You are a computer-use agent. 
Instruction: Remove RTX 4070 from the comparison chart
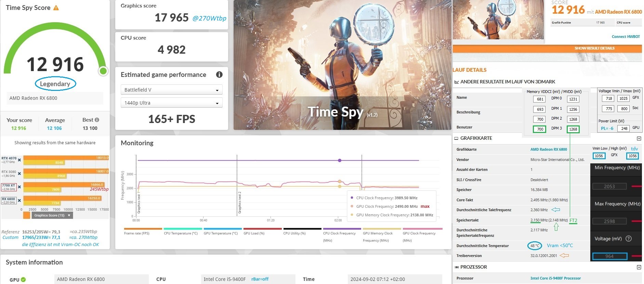click(x=19, y=160)
